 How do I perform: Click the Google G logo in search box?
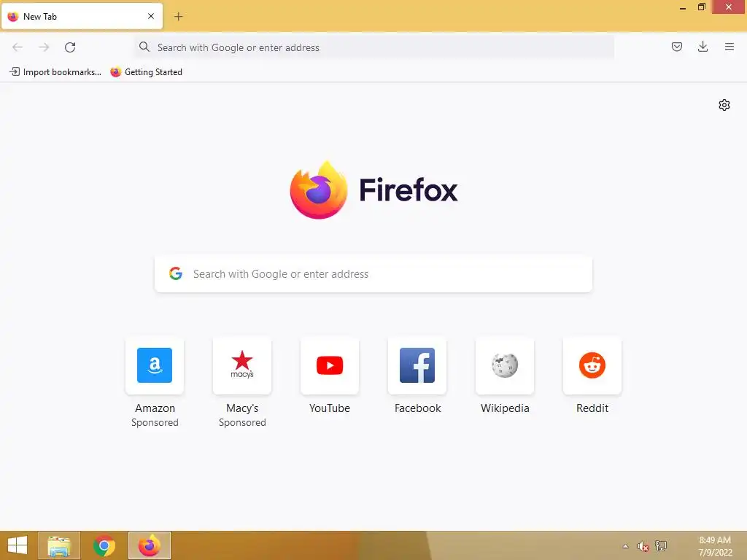pos(176,273)
